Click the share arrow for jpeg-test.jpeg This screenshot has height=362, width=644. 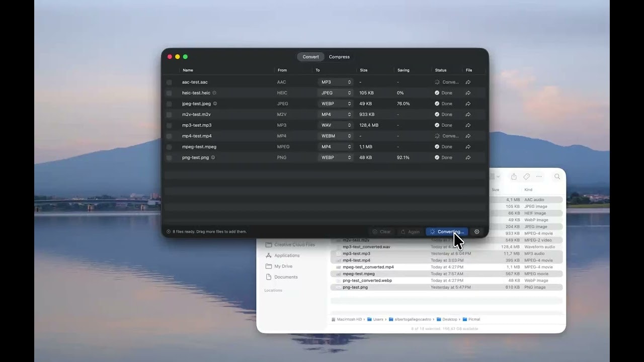[x=468, y=104]
